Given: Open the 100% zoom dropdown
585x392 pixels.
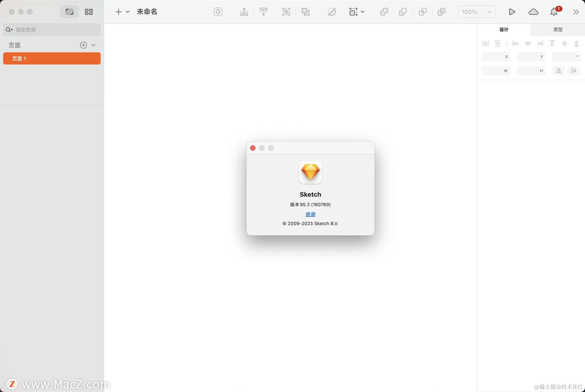Looking at the screenshot, I should tap(477, 12).
